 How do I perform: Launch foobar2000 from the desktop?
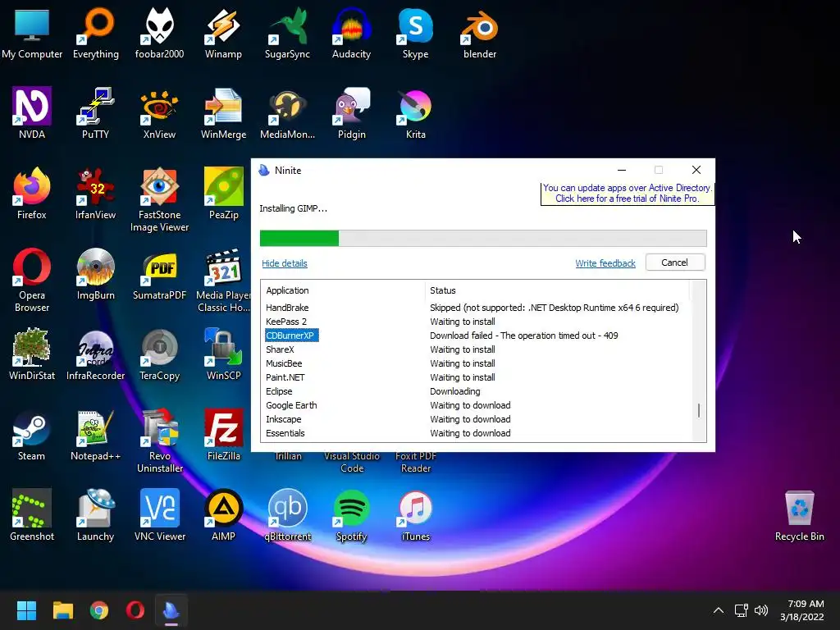click(x=159, y=33)
